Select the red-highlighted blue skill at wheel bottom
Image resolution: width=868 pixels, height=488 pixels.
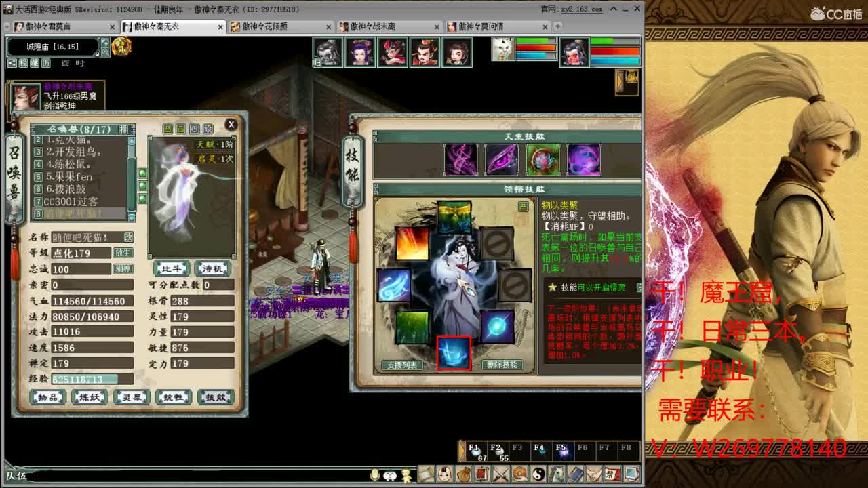[x=454, y=353]
